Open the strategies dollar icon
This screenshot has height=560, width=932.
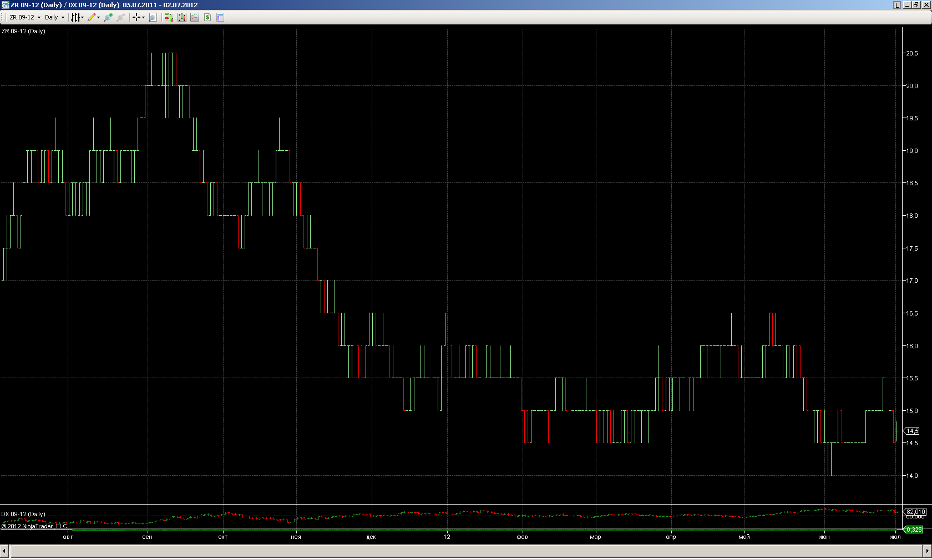click(x=207, y=17)
